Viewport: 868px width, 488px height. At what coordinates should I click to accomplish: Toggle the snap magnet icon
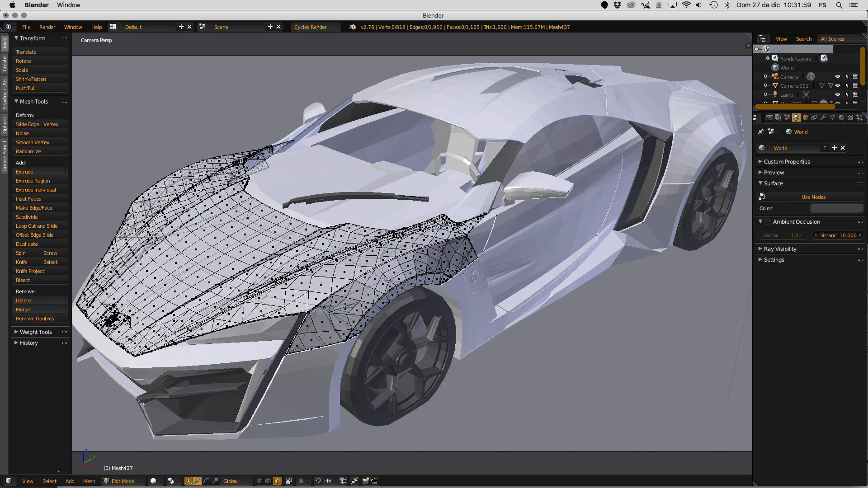pyautogui.click(x=318, y=481)
